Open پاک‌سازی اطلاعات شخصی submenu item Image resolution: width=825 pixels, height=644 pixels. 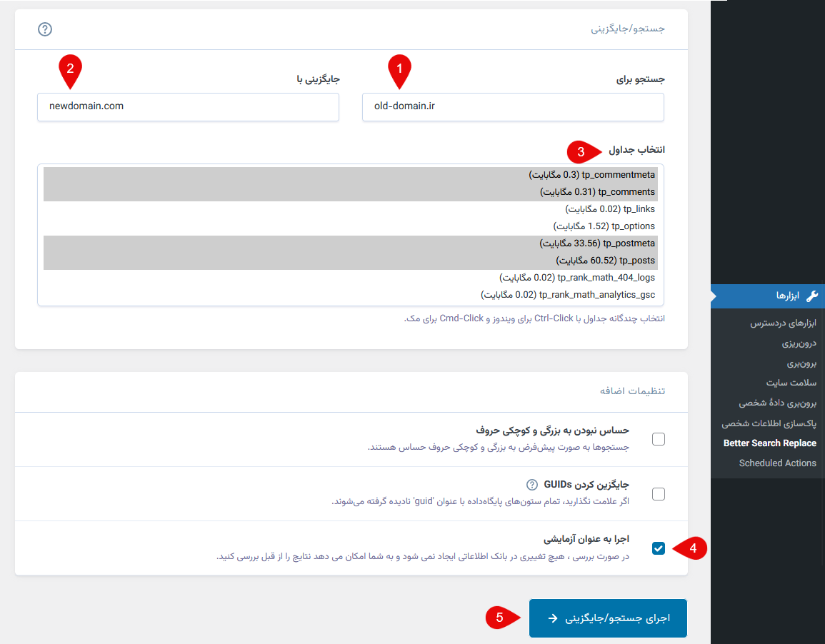pyautogui.click(x=769, y=423)
